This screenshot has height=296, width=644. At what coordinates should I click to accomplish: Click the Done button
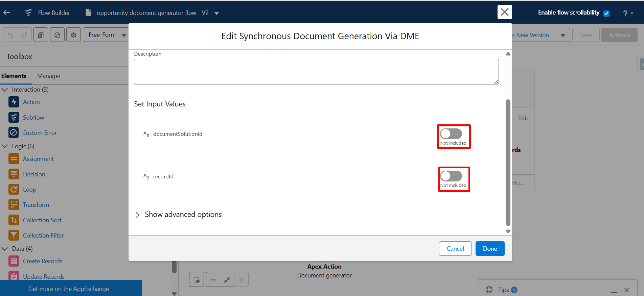click(x=490, y=249)
